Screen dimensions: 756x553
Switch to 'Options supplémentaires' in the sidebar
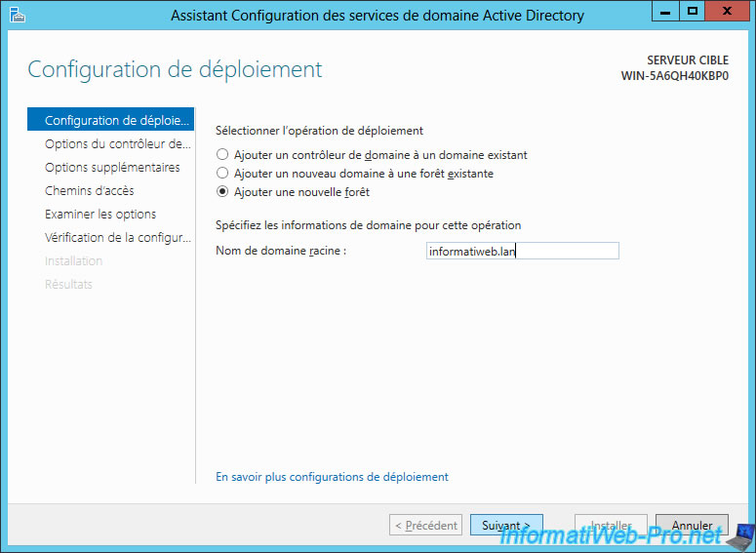[112, 168]
